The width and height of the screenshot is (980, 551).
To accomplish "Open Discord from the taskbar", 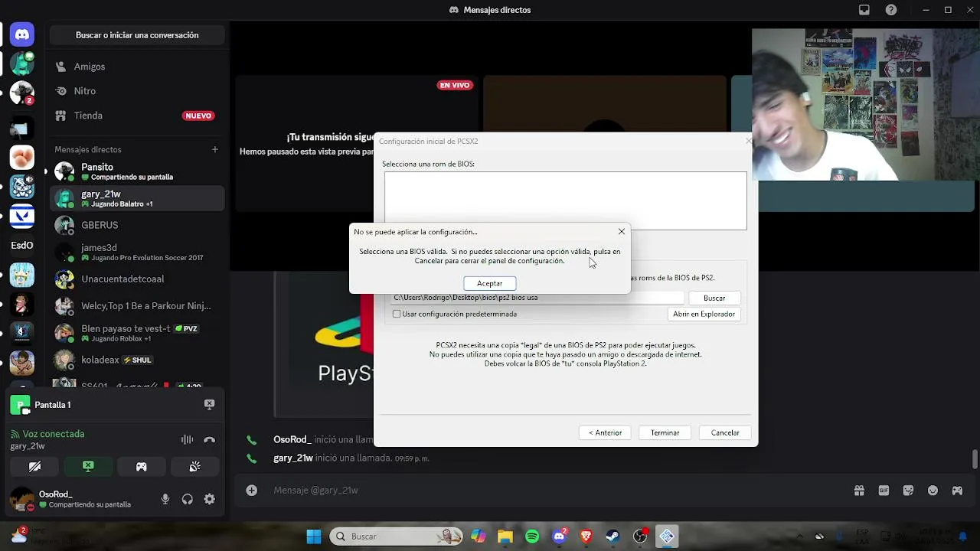I will point(560,536).
